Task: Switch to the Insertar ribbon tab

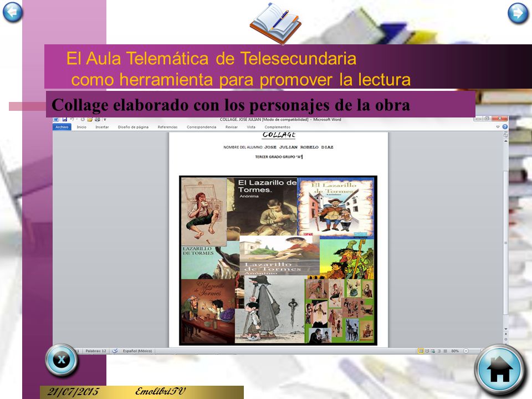Action: pyautogui.click(x=102, y=127)
